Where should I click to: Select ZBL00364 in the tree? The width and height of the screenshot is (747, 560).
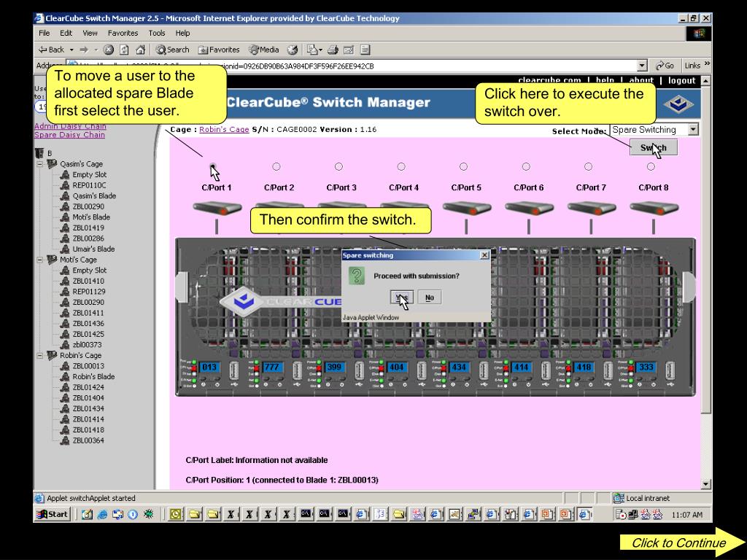[x=88, y=440]
